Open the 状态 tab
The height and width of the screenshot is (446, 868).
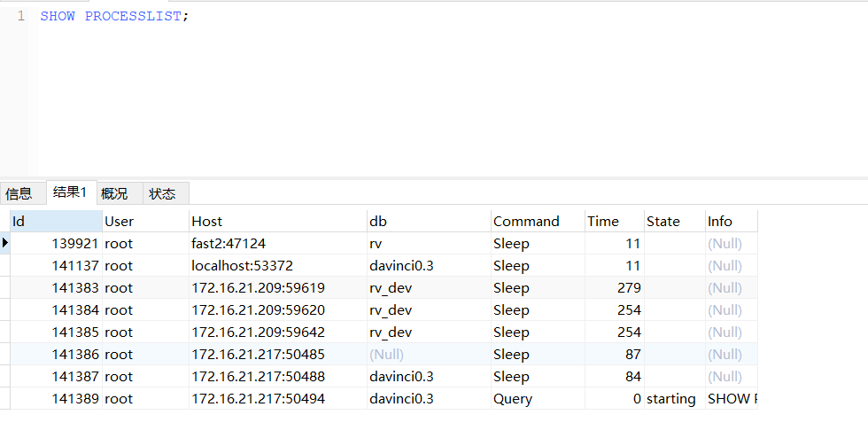tap(162, 193)
